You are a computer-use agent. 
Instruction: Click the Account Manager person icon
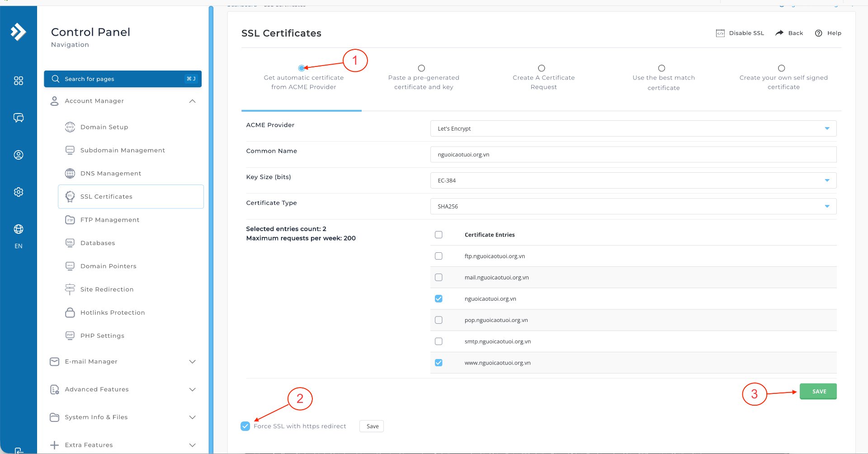[54, 101]
